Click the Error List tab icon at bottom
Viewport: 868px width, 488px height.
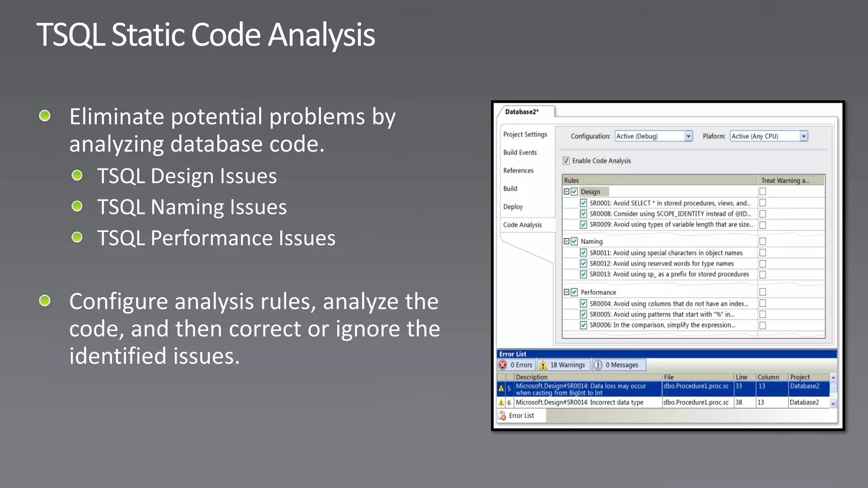coord(502,416)
